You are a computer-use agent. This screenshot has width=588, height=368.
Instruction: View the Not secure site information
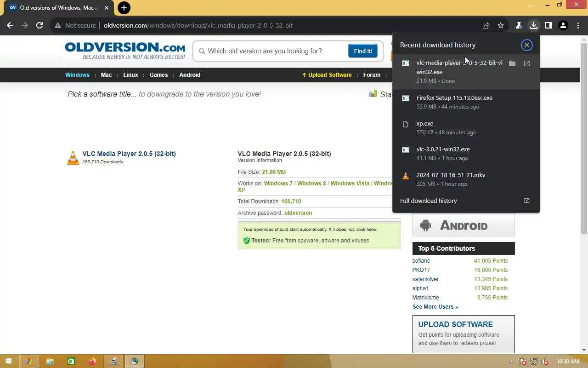coord(75,25)
